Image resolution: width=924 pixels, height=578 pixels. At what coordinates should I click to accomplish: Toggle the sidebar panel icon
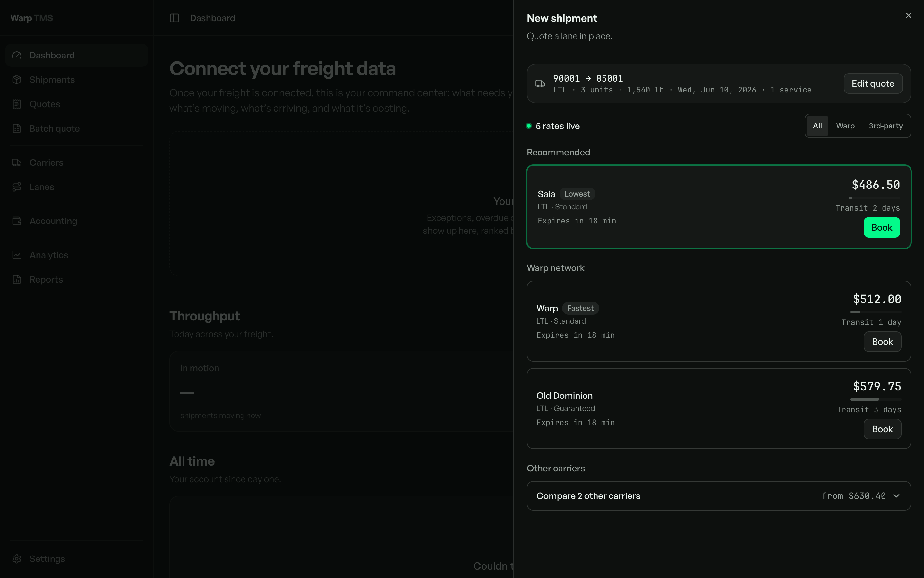click(175, 18)
